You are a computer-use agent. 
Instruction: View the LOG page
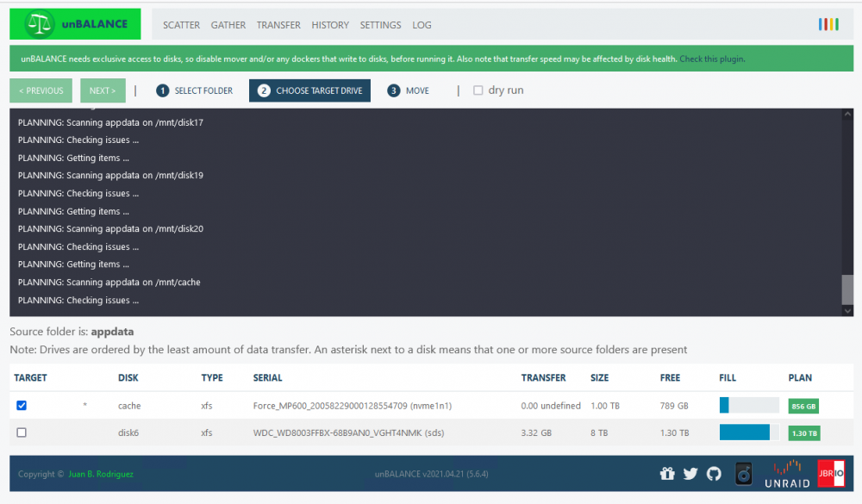[422, 25]
